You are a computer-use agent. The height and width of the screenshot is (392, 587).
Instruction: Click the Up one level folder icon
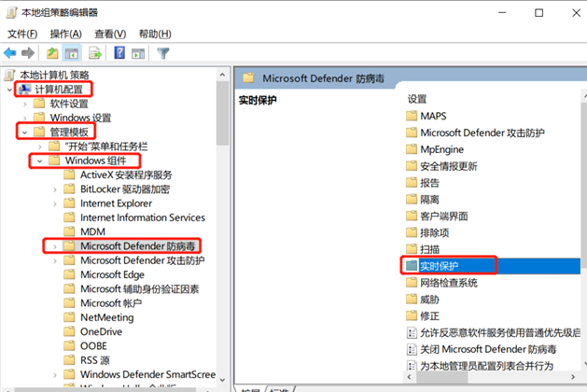click(x=52, y=53)
